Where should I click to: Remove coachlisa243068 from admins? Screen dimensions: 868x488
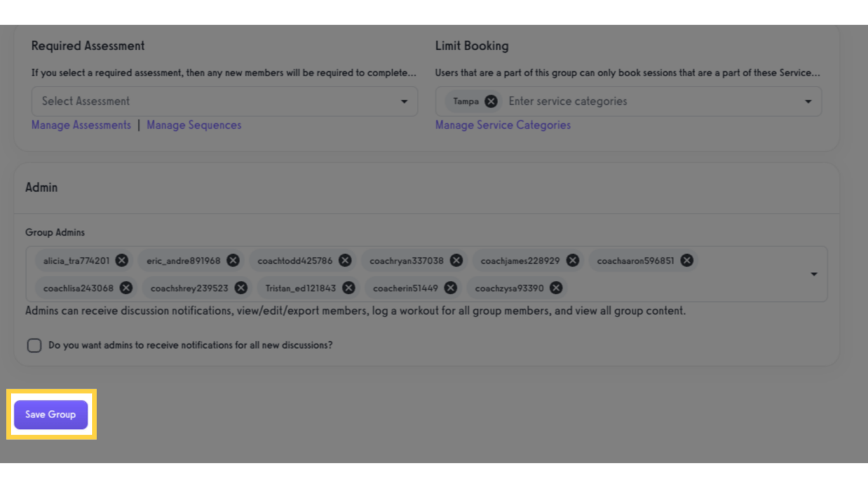[x=126, y=288]
